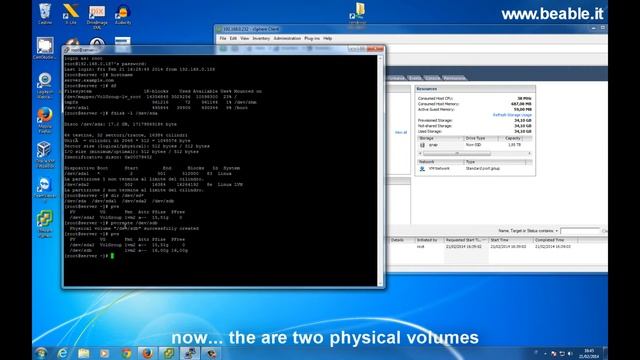The height and width of the screenshot is (360, 640).
Task: Open Windows Explorer from the taskbar
Action: (x=84, y=353)
